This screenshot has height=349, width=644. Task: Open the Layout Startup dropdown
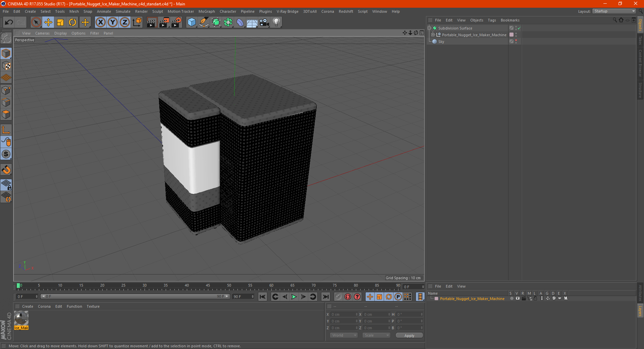click(x=614, y=11)
